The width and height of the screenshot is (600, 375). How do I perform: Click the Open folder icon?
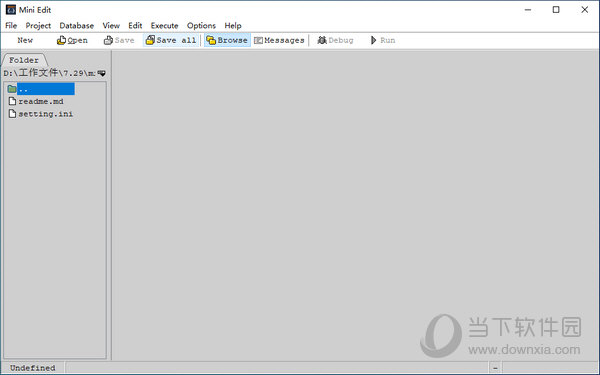click(x=61, y=40)
